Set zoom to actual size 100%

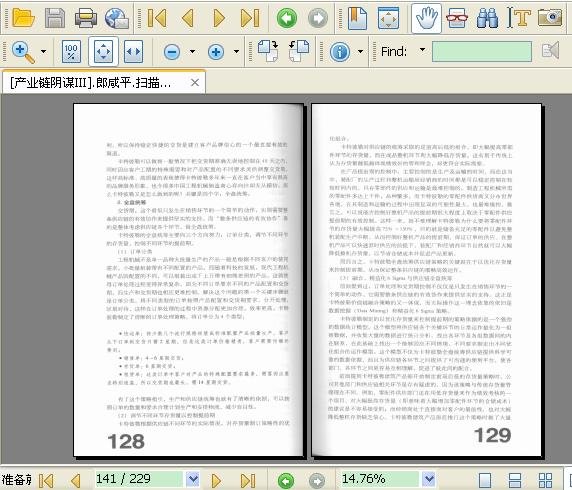tap(72, 52)
